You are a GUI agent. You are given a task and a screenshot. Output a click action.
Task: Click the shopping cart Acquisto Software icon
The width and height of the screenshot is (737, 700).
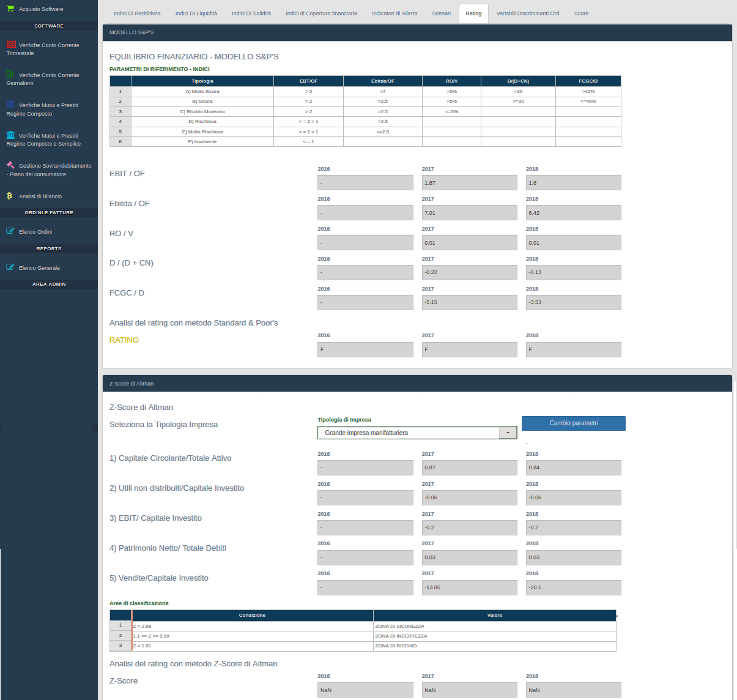tap(10, 9)
